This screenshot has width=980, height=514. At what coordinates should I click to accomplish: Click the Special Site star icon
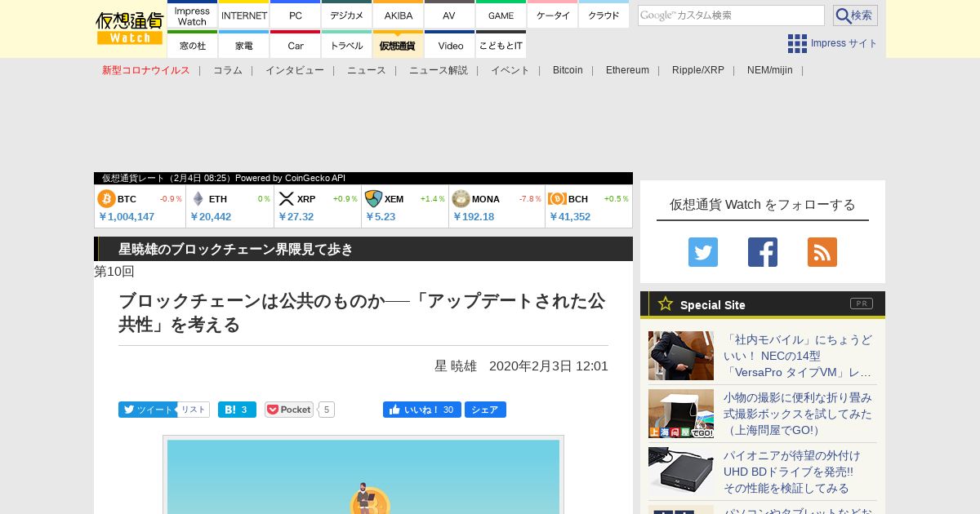click(x=666, y=304)
